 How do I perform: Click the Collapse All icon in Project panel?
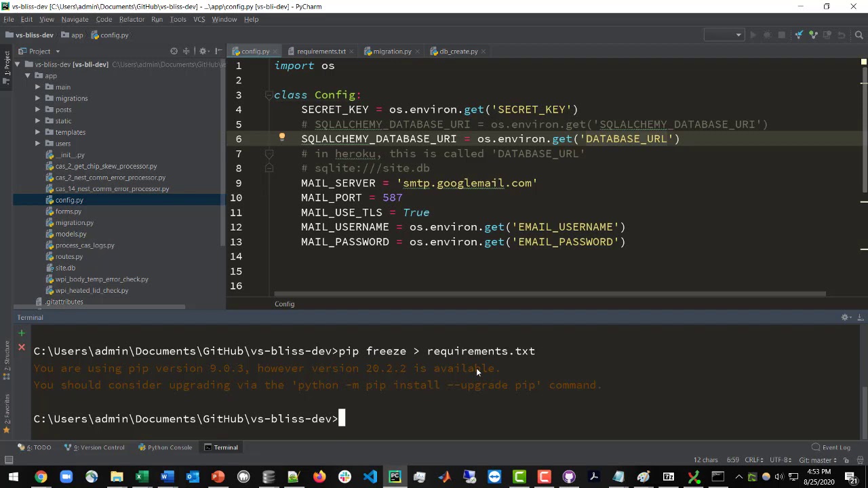tap(186, 51)
